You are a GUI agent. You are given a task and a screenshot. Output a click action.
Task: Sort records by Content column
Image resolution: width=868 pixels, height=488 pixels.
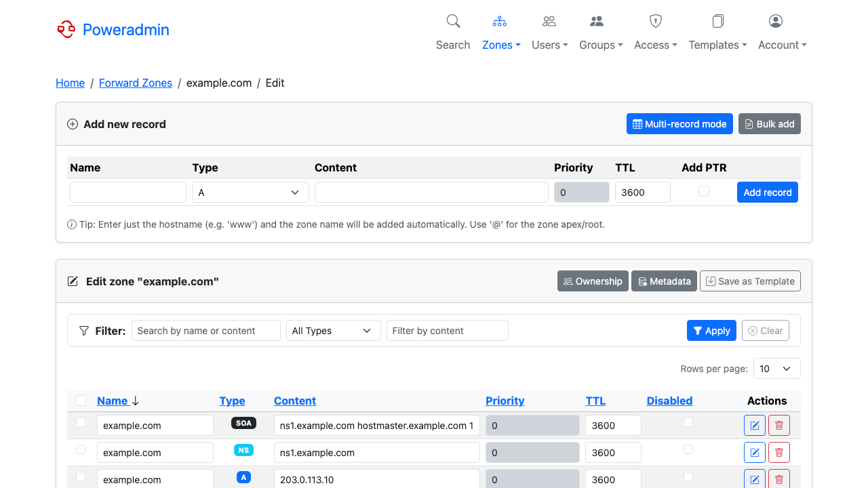pos(295,401)
